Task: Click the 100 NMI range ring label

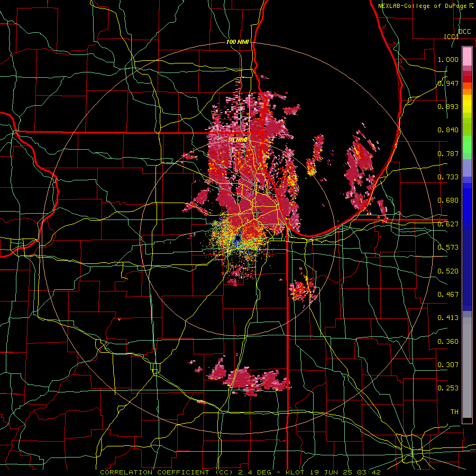Action: pos(237,42)
